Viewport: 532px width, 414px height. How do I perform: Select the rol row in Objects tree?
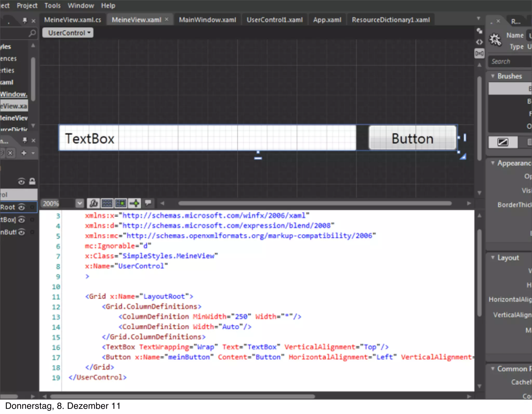(19, 195)
